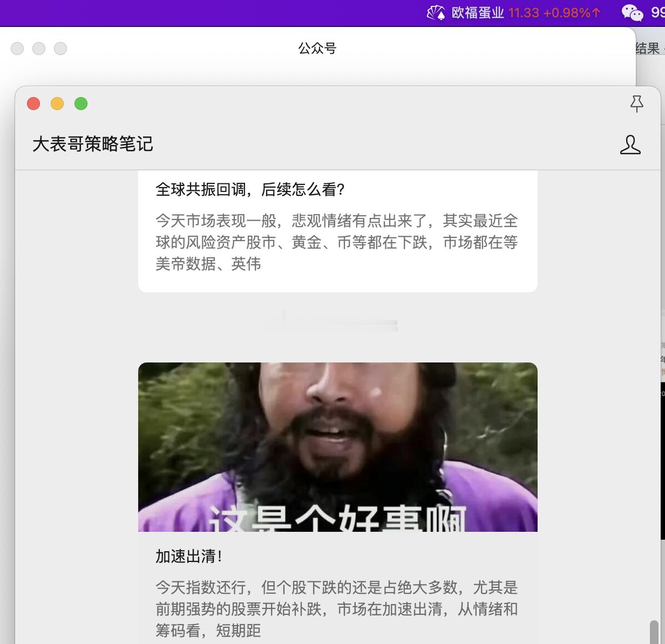Click the 公众号 window title behind

[x=317, y=49]
